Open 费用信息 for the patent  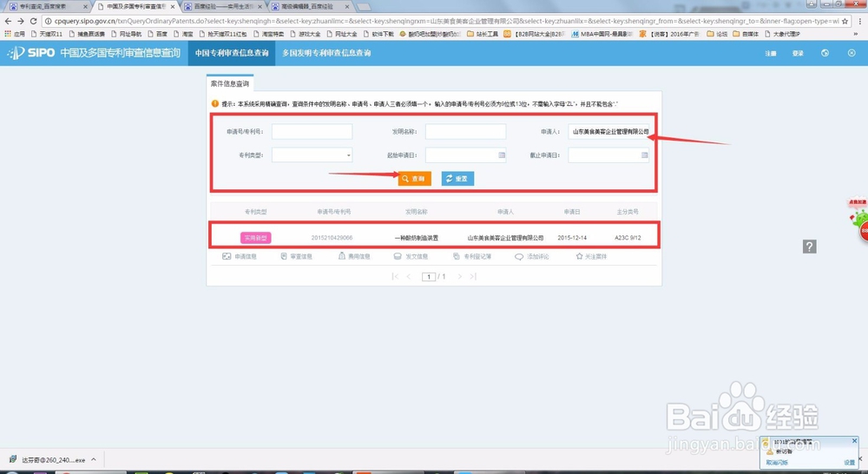point(354,256)
